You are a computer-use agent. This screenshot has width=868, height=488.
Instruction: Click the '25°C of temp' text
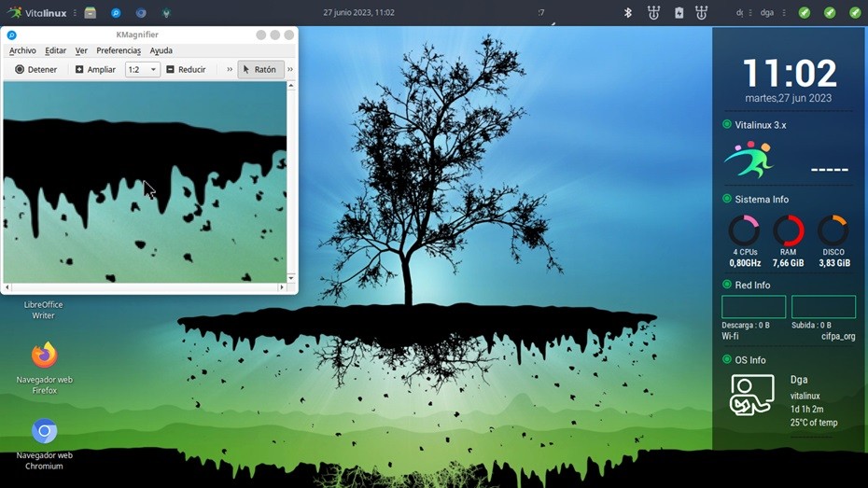pyautogui.click(x=814, y=423)
